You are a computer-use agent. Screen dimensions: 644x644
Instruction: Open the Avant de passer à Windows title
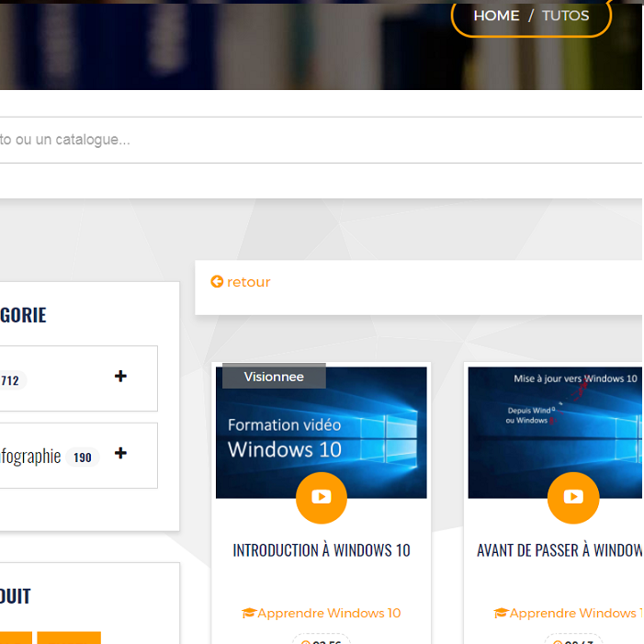[x=559, y=550]
